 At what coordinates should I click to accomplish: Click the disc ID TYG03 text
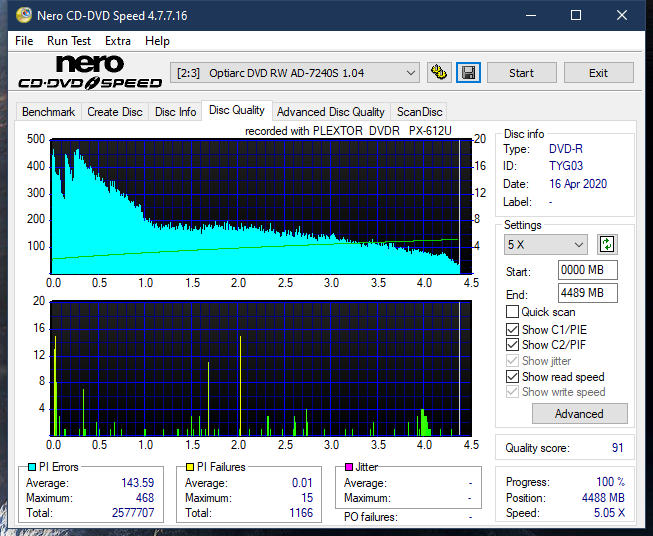(x=566, y=166)
